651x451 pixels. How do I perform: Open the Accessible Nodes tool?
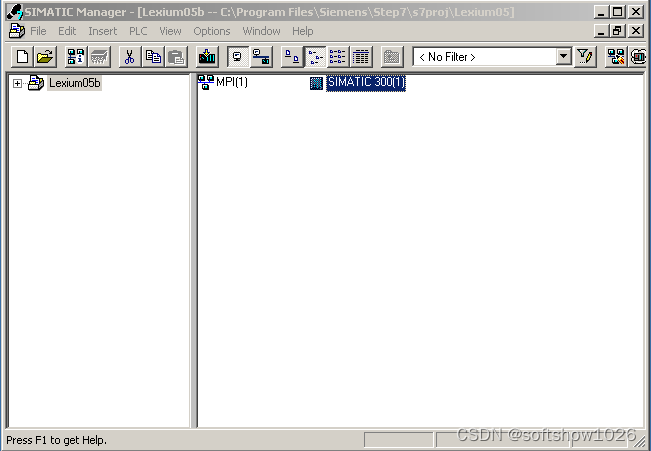coord(76,57)
